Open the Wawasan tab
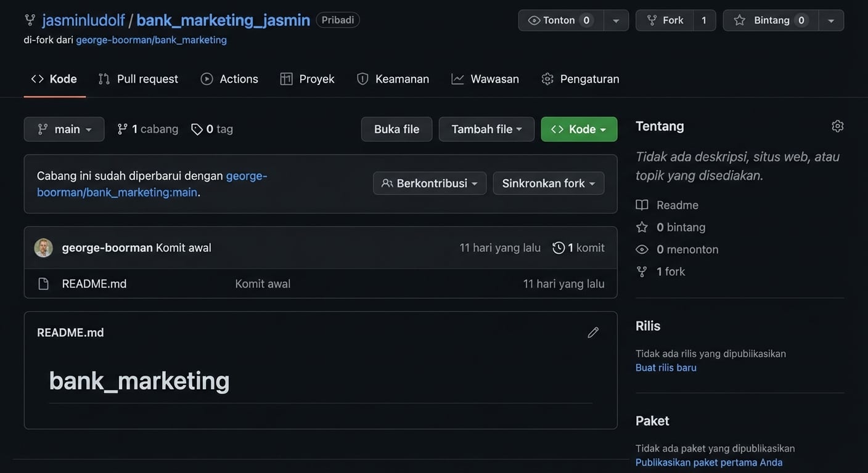Image resolution: width=868 pixels, height=473 pixels. [485, 79]
